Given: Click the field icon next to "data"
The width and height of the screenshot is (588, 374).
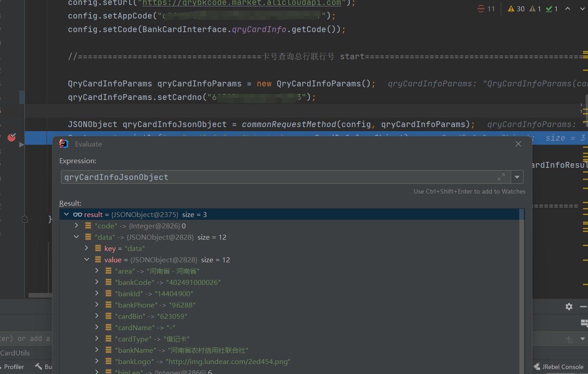Looking at the screenshot, I should coord(88,237).
